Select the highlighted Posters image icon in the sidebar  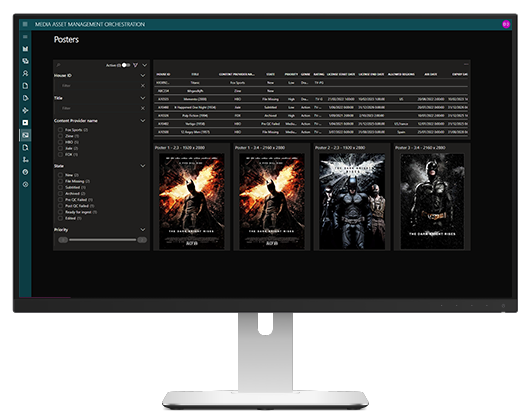click(x=25, y=135)
